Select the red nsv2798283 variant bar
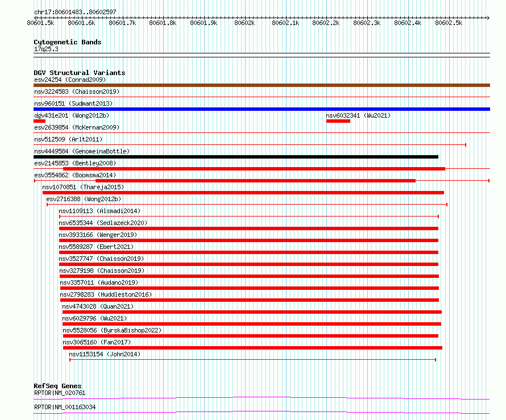The image size is (506, 420). click(x=250, y=300)
